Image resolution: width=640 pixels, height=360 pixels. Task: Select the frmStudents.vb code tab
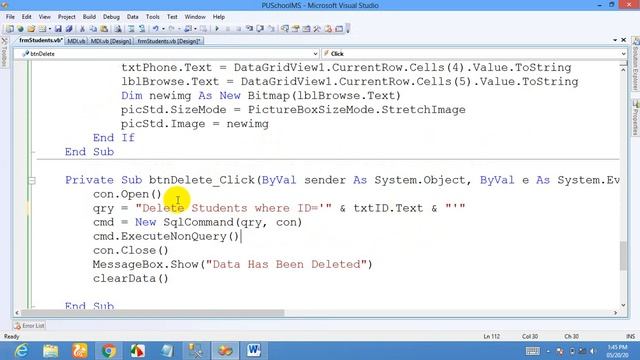tap(40, 40)
